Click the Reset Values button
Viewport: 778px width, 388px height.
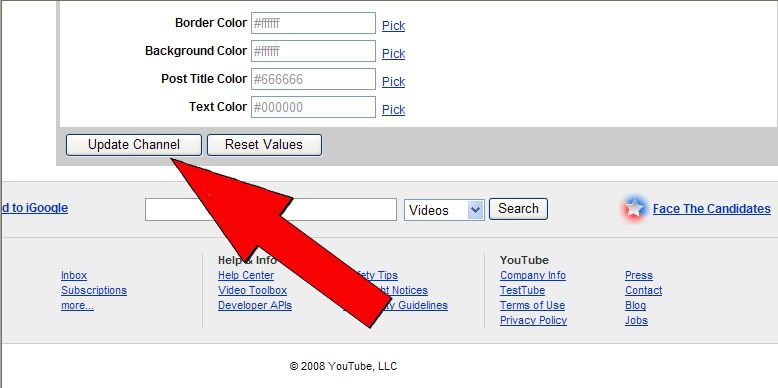tap(264, 145)
